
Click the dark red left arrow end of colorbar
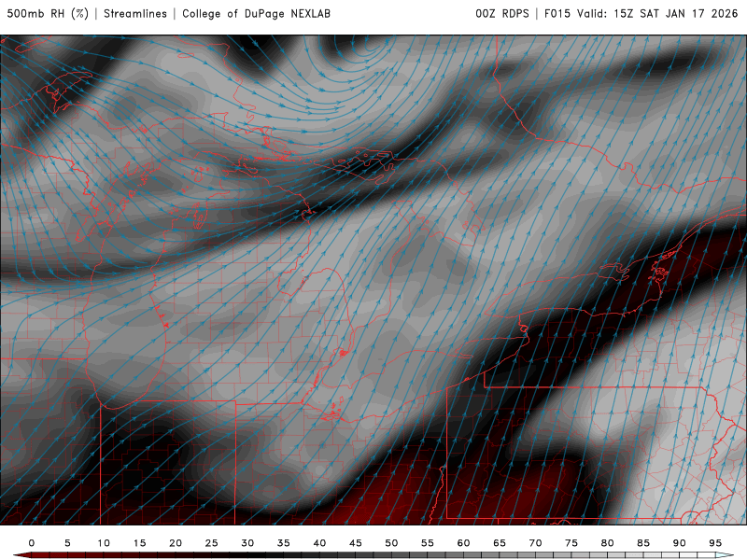click(x=21, y=555)
